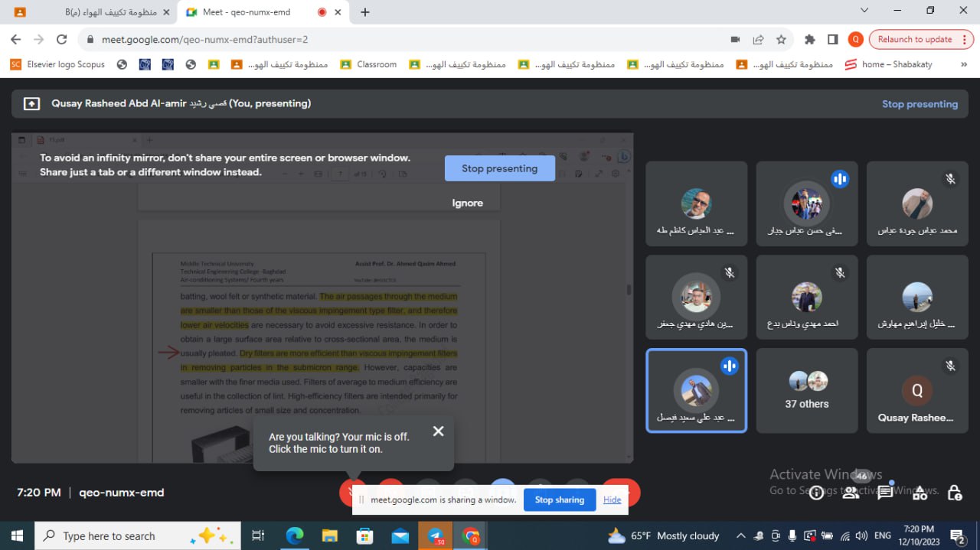The image size is (980, 550).
Task: Open the 'Classroom' bookmark
Action: click(369, 64)
